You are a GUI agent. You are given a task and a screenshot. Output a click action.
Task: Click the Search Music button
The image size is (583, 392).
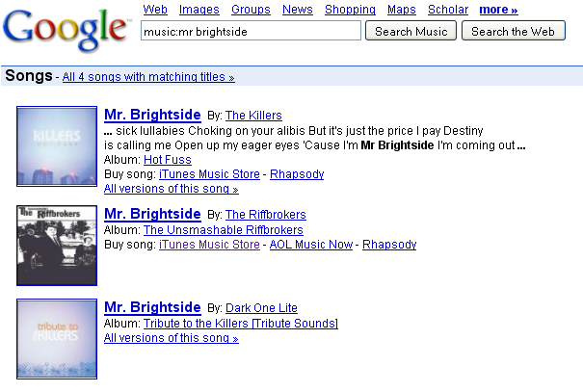pos(411,31)
